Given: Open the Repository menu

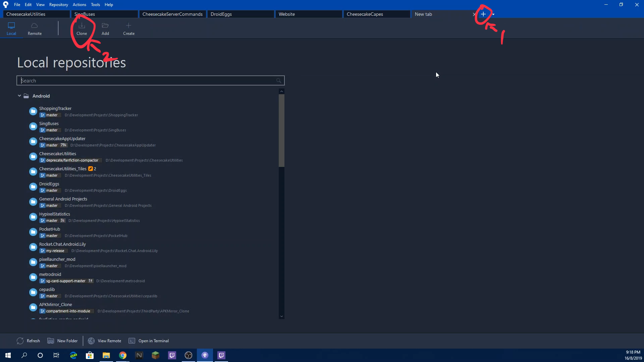Looking at the screenshot, I should pos(58,4).
